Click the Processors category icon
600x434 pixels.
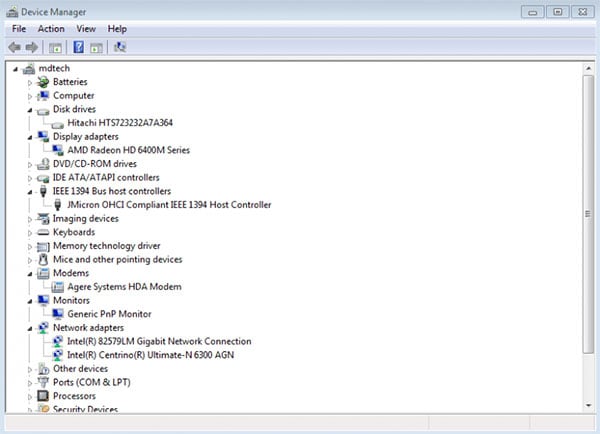click(43, 396)
